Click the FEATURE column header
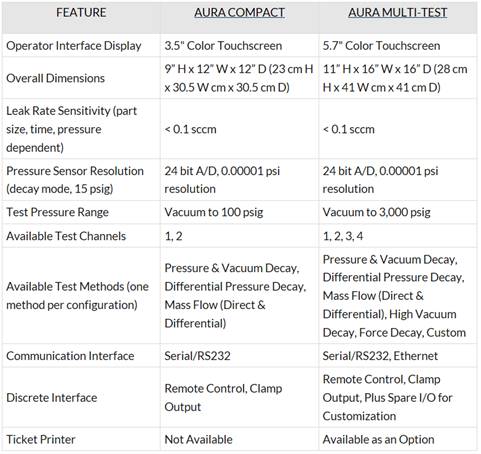481x454 pixels. (81, 13)
